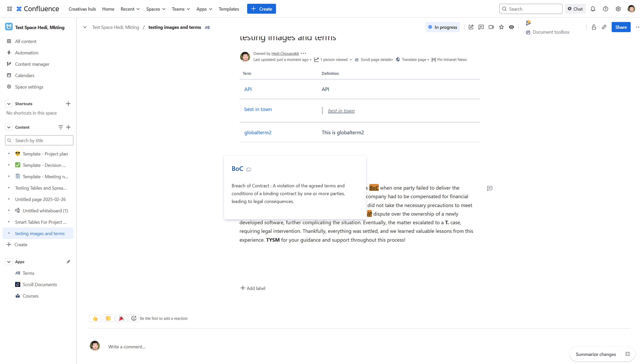Collapse the Shortcuts section
640x364 pixels.
[9, 104]
